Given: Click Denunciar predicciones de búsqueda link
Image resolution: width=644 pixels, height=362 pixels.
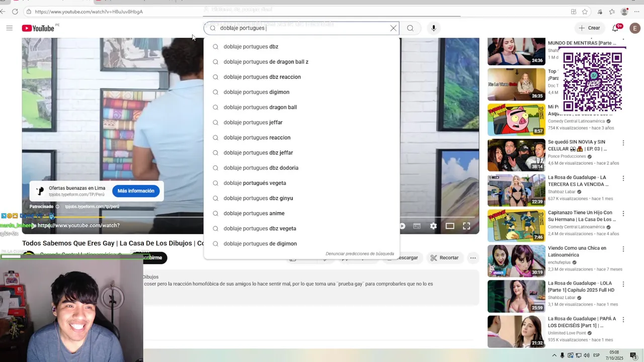Looking at the screenshot, I should [360, 254].
